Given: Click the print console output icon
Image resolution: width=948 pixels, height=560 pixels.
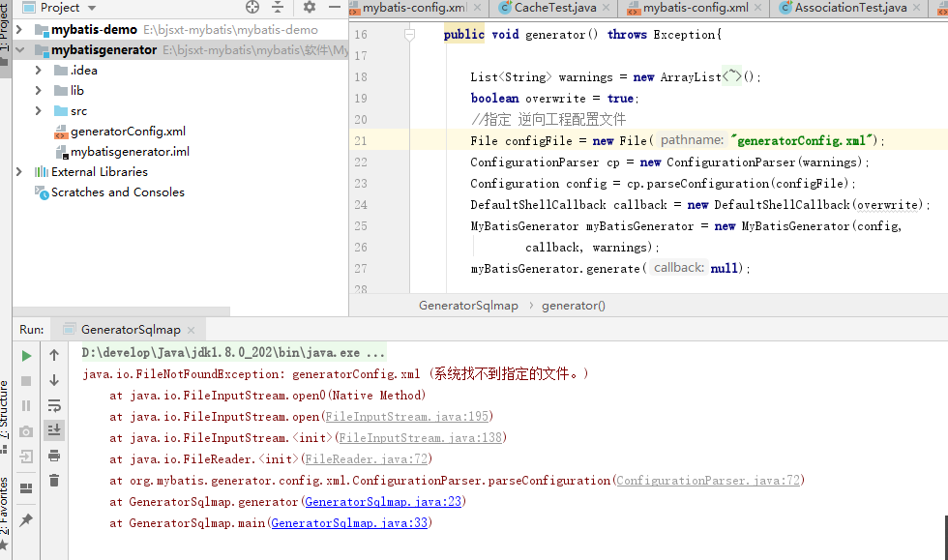Looking at the screenshot, I should point(54,456).
